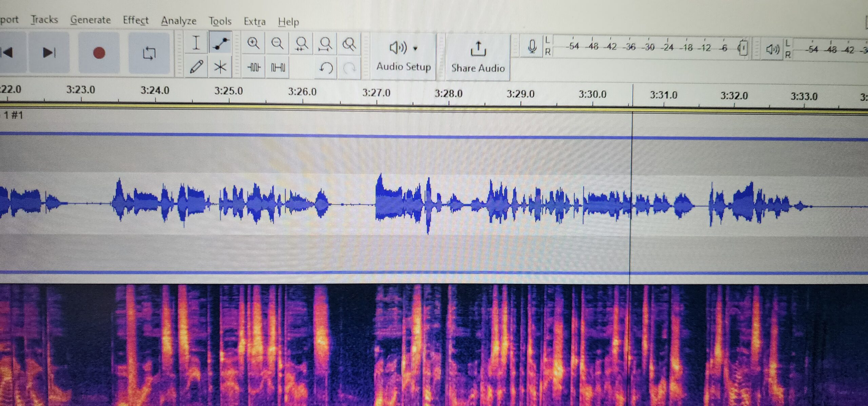This screenshot has width=868, height=406.
Task: Click the 3:32.0 mark on the timeline ruler
Action: click(x=734, y=95)
